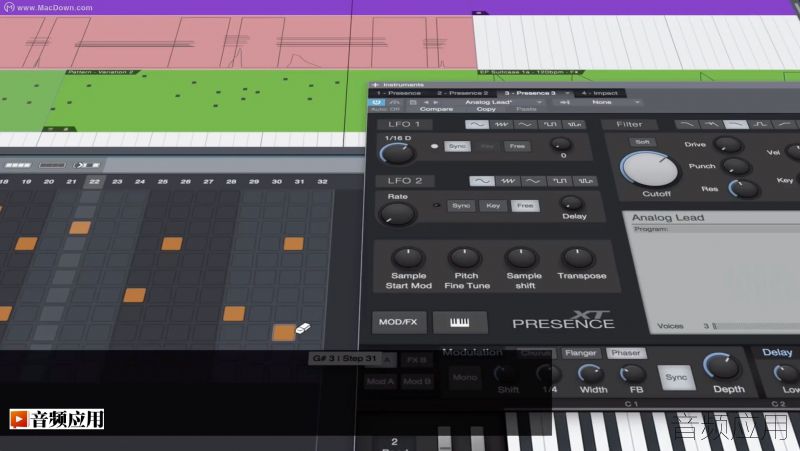Switch modulation effect to Flanger
The image size is (800, 451).
580,353
